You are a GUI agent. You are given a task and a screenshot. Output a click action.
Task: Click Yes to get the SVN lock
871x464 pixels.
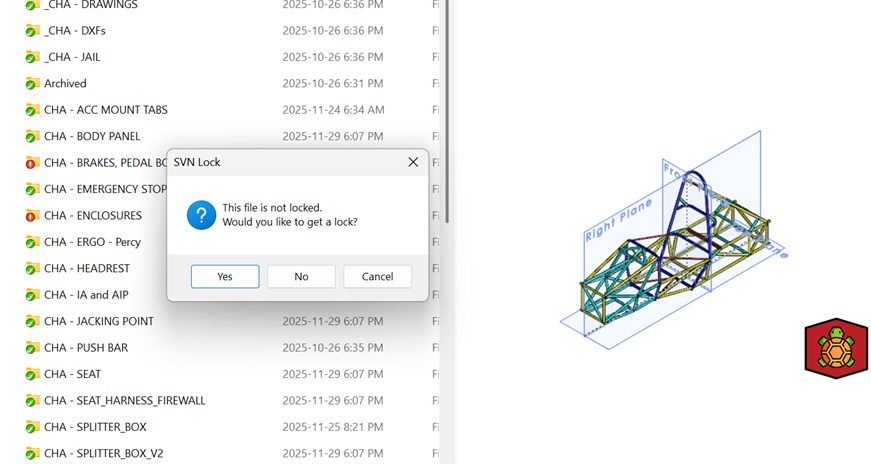pyautogui.click(x=225, y=277)
